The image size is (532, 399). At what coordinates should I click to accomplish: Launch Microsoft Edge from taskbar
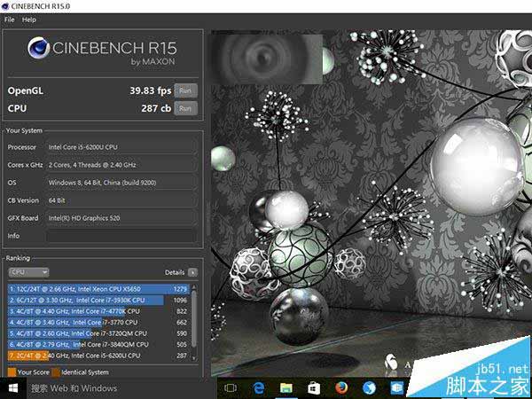click(258, 388)
